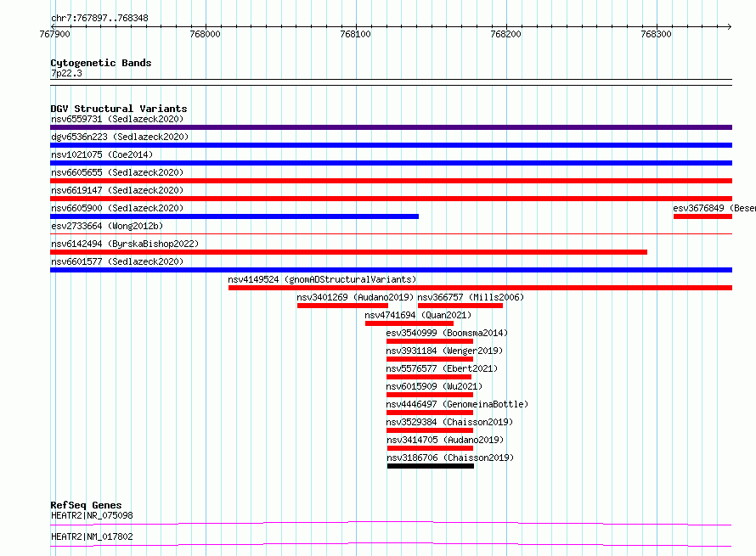Click nsv4741694 (Quan2021) label
This screenshot has height=556, width=756.
coord(418,315)
